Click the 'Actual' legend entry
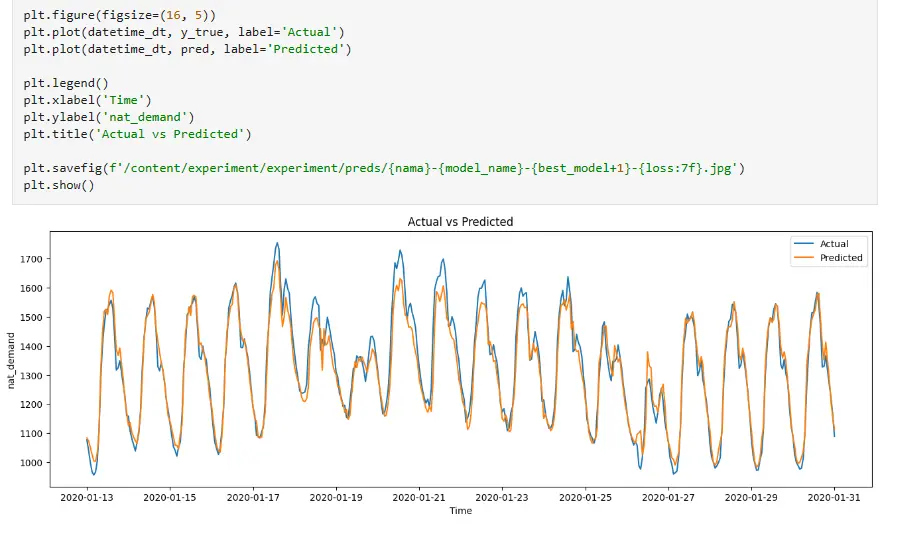The width and height of the screenshot is (899, 535). tap(834, 244)
